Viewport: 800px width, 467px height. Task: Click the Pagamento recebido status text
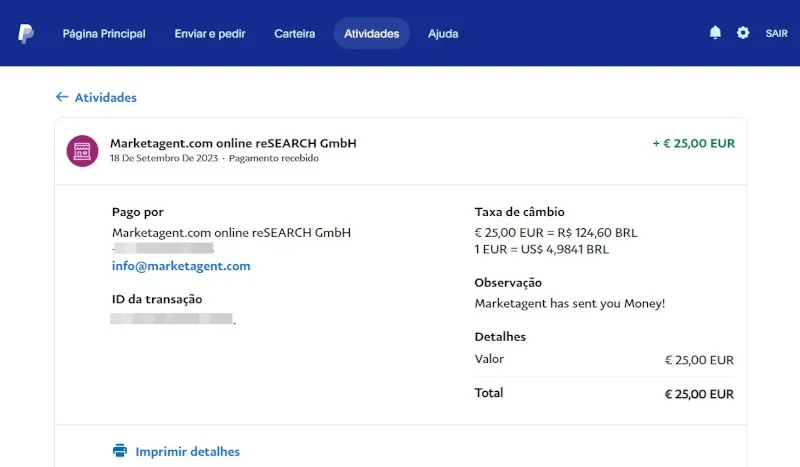(273, 158)
